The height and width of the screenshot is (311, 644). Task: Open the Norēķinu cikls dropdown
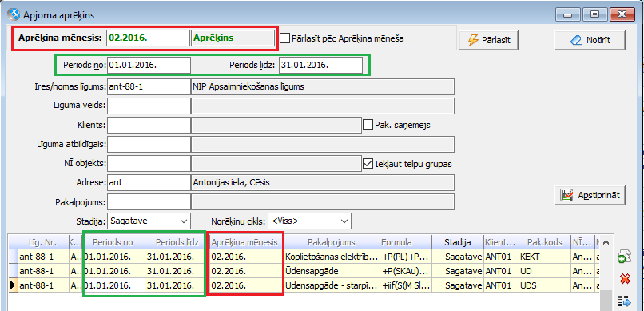[310, 221]
